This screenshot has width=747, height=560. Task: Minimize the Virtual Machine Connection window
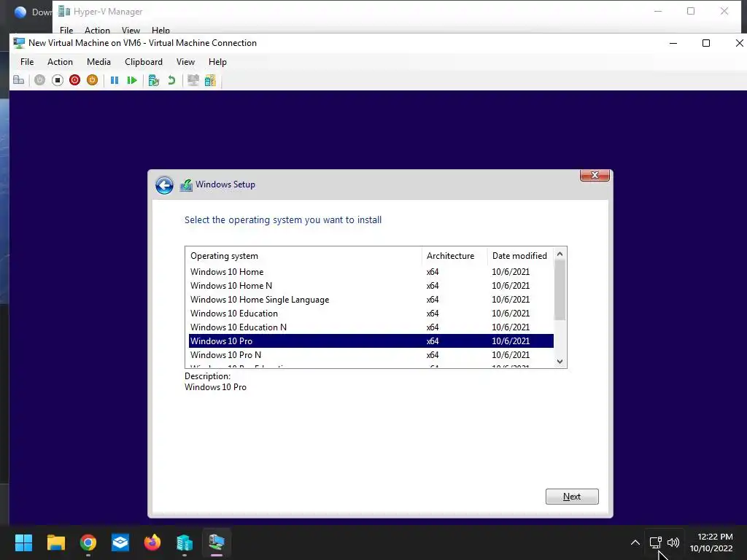pos(673,43)
